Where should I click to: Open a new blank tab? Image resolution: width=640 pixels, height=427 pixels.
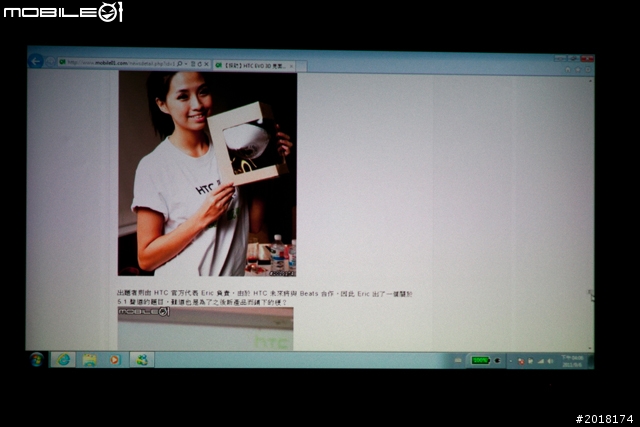(301, 66)
